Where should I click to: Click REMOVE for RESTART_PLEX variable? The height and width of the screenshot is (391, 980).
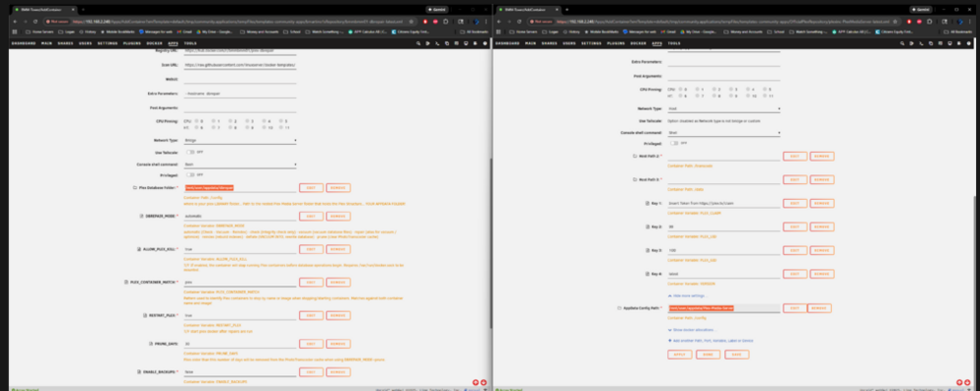click(338, 316)
